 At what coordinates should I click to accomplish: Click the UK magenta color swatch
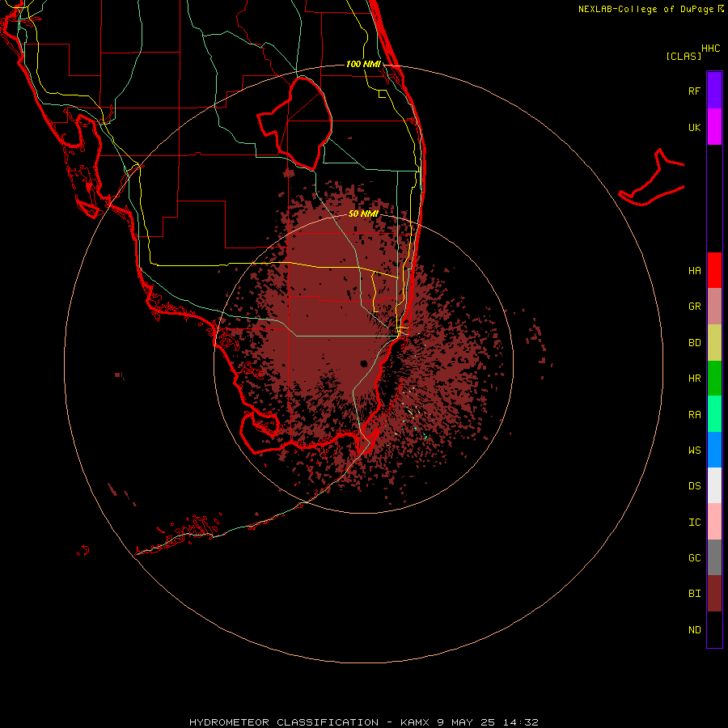(x=714, y=127)
